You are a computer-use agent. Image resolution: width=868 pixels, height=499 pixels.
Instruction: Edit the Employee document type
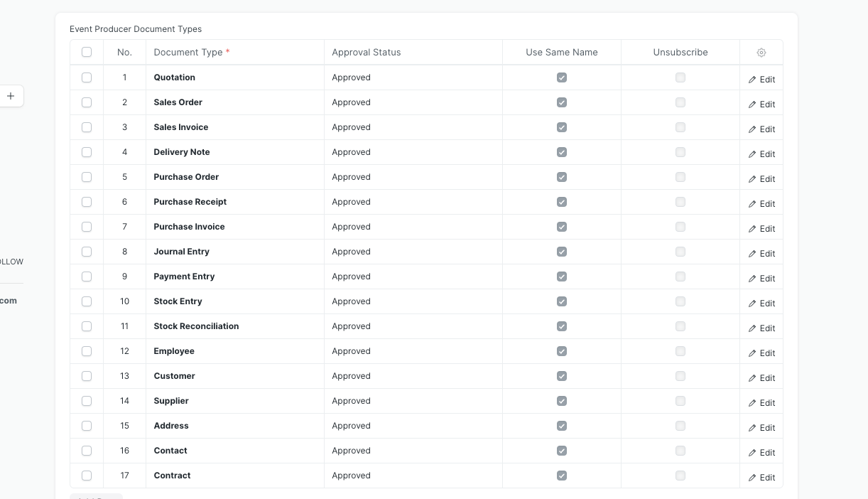[x=761, y=353]
